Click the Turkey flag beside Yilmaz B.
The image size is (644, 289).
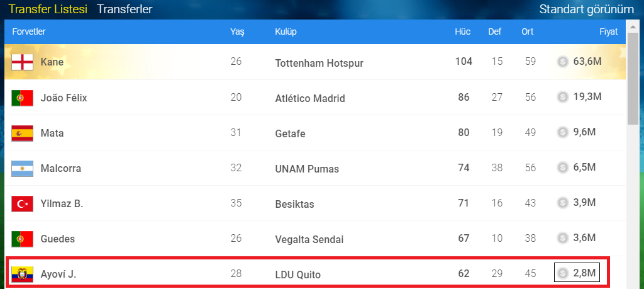[x=21, y=203]
